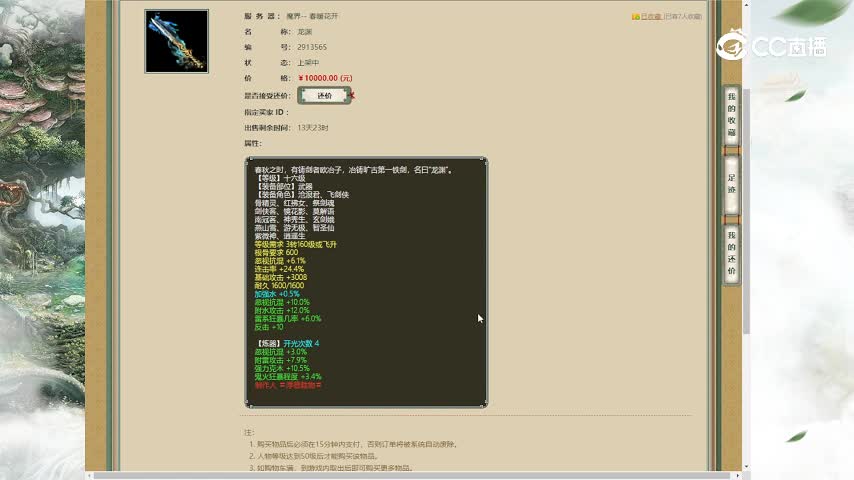Click the server name 魔界-- 春暖花开
Screen dimensions: 854x480
[x=312, y=16]
